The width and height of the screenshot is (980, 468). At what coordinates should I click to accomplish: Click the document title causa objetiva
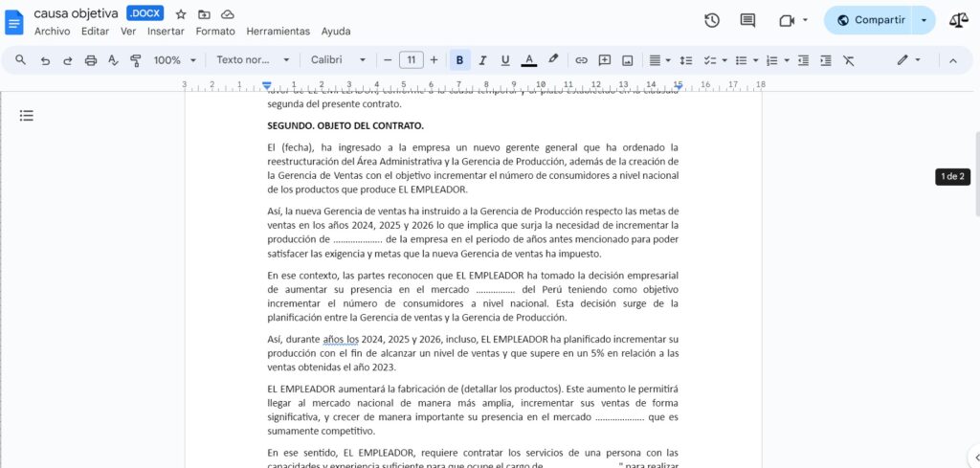76,13
